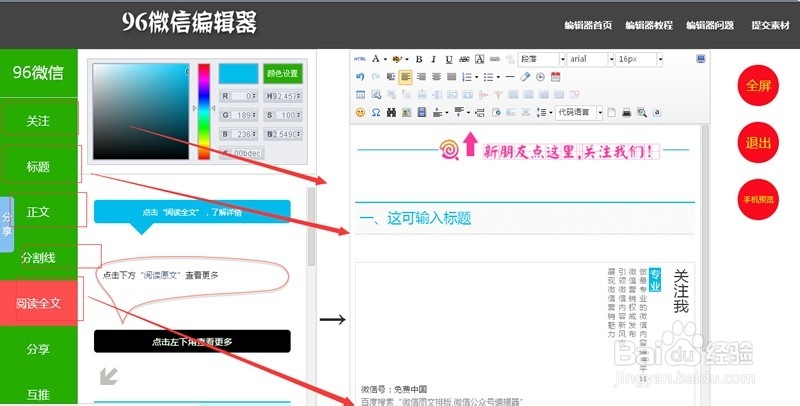The height and width of the screenshot is (406, 800).
Task: Click the font border (boxed A) icon
Action: point(480,59)
